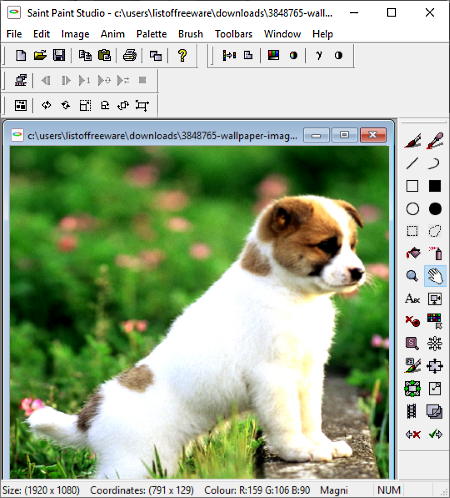Select the straight line drawing tool
This screenshot has width=450, height=498.
click(x=413, y=163)
